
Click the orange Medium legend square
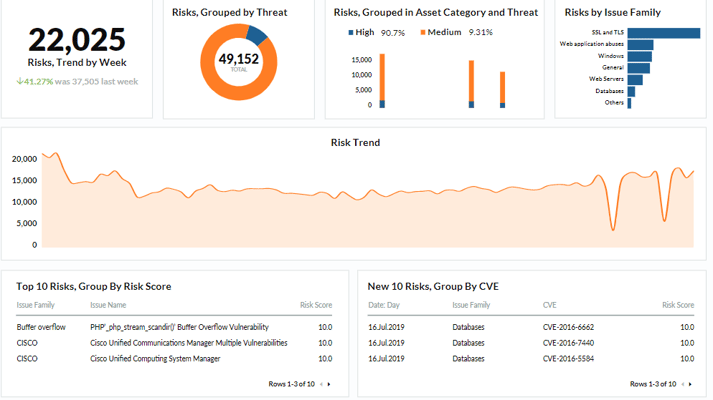(x=424, y=32)
